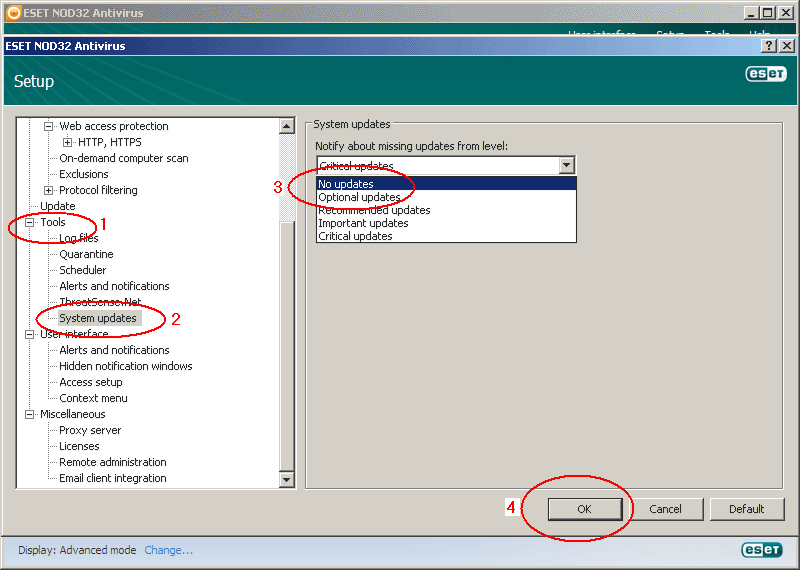Click the selected Critical updates combo field

coord(438,165)
